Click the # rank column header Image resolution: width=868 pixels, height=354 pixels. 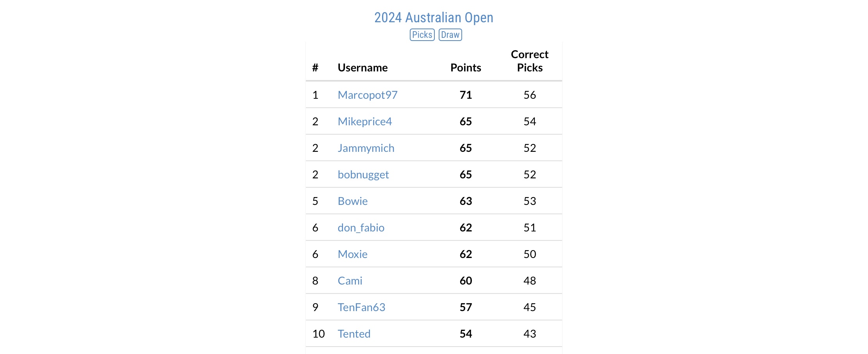click(315, 68)
